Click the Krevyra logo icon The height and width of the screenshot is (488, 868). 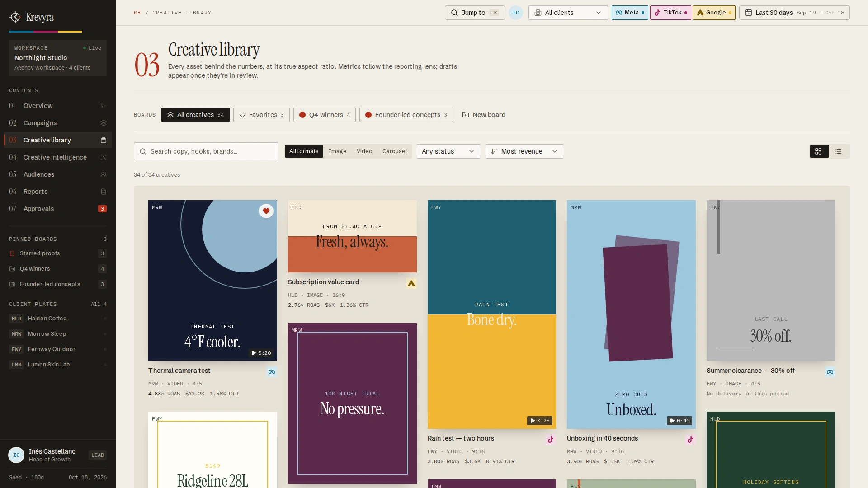15,17
